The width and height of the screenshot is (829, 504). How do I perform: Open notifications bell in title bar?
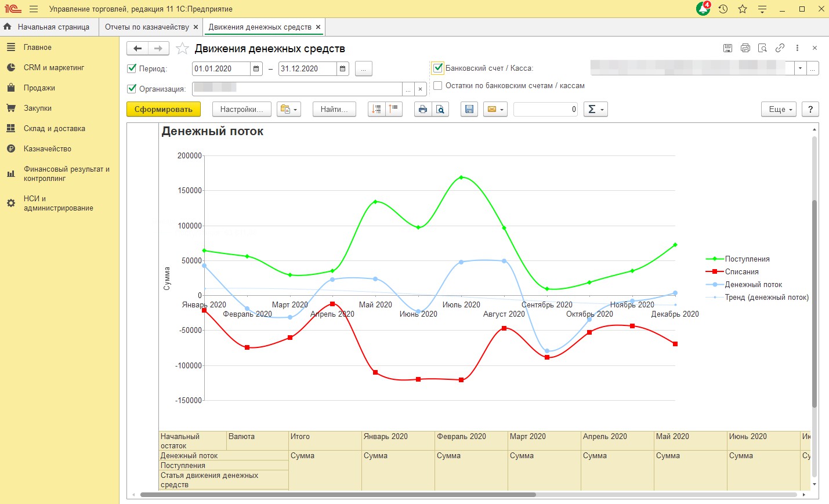[703, 9]
